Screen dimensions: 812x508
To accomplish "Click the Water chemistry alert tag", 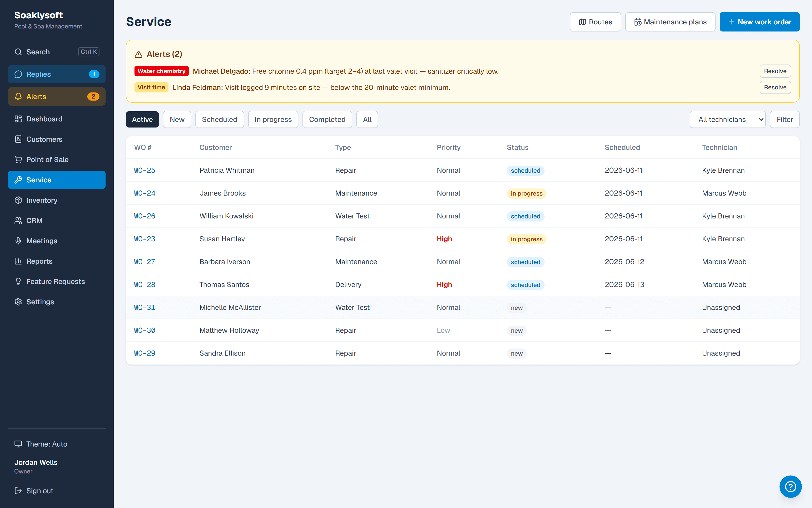I will 161,71.
